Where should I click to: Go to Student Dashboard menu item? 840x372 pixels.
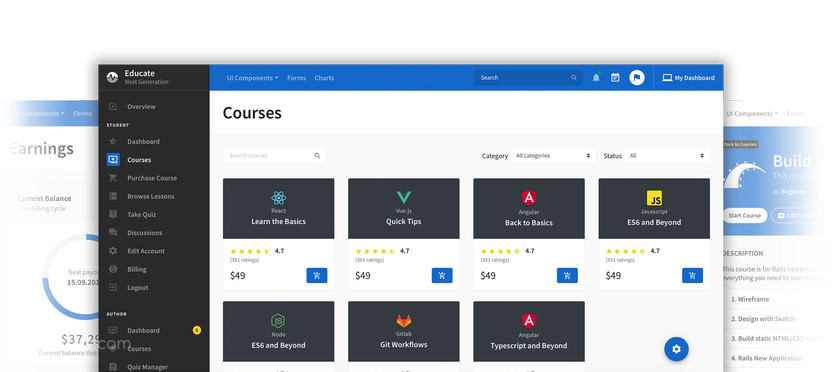[143, 142]
